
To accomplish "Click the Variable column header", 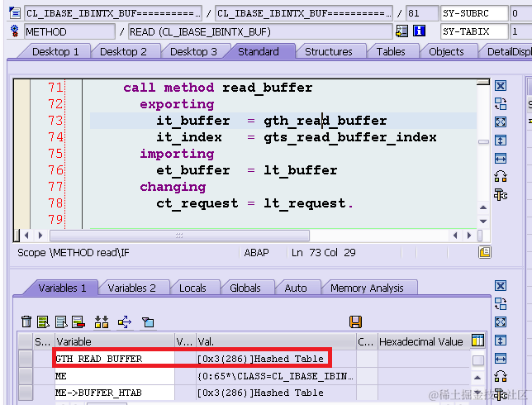I will 114,341.
